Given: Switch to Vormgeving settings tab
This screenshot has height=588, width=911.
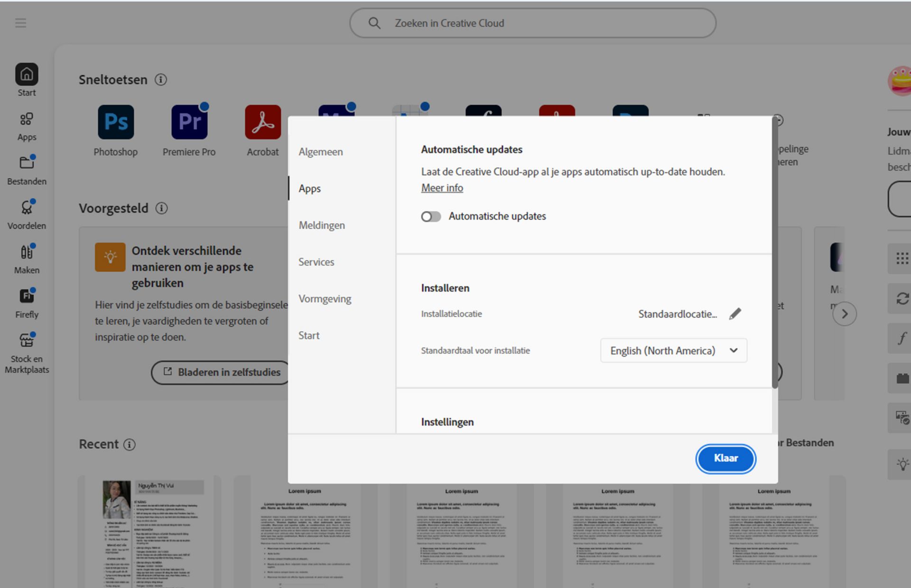Looking at the screenshot, I should point(325,299).
